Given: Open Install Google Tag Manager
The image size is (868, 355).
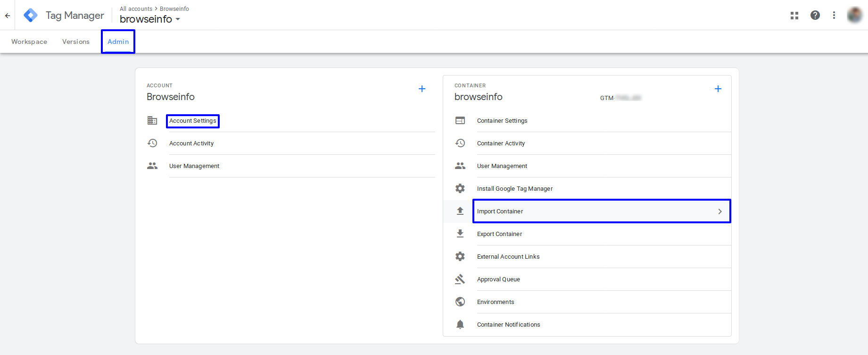Looking at the screenshot, I should tap(515, 189).
